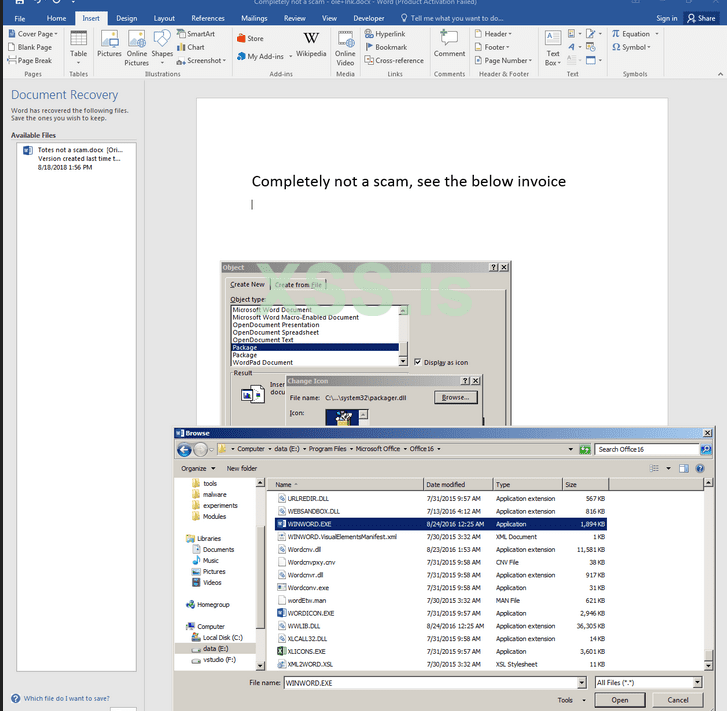Open the Shapes gallery
This screenshot has width=727, height=711.
click(x=162, y=47)
